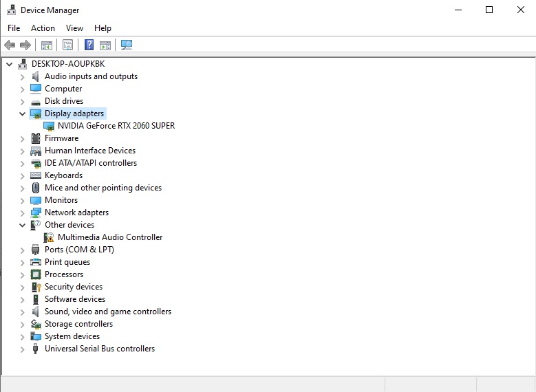Click Show/Hide Action Pane toolbar icon
This screenshot has height=392, width=536.
click(105, 45)
